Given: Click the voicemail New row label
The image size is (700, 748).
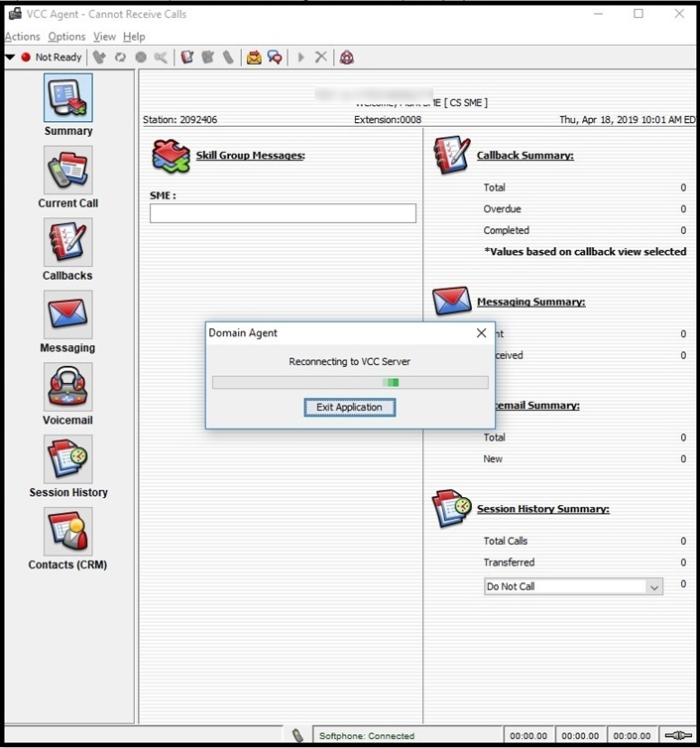Looking at the screenshot, I should (493, 459).
